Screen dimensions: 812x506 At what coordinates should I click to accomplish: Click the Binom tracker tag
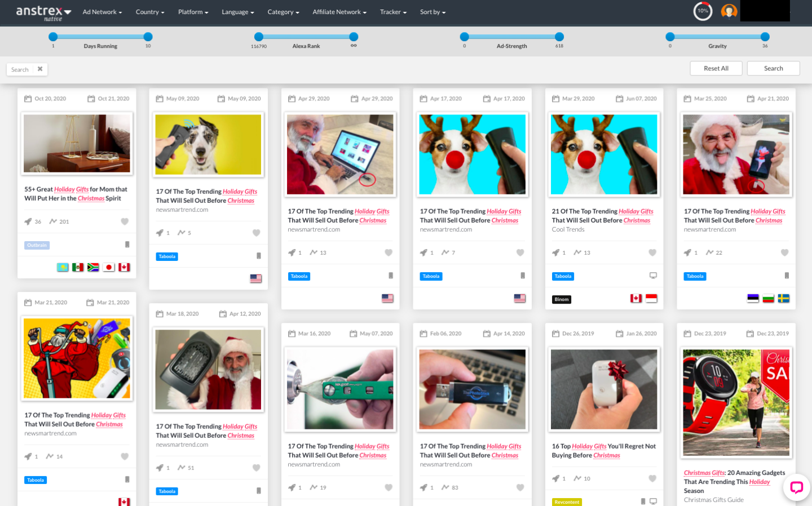(x=561, y=299)
